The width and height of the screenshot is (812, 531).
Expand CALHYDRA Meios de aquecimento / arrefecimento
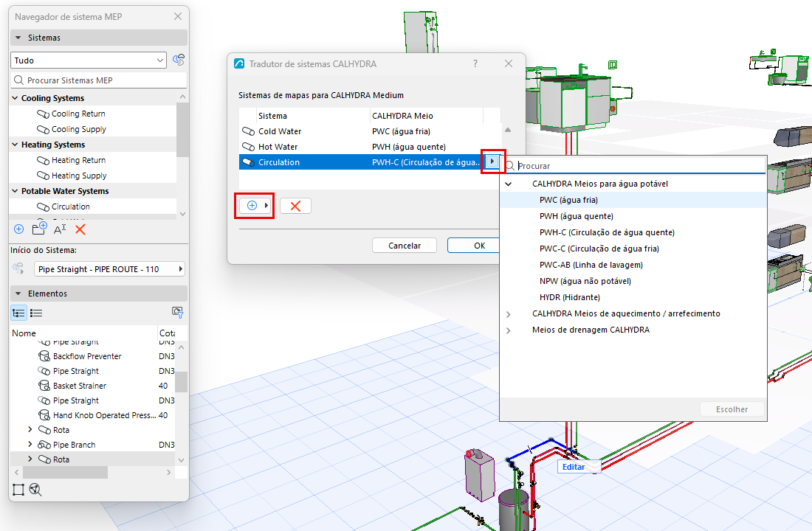509,314
